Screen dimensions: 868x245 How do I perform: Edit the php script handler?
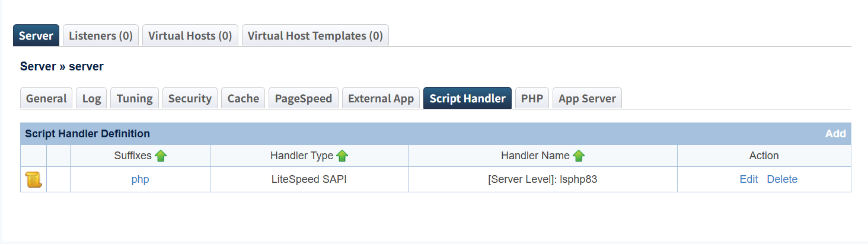pos(748,179)
